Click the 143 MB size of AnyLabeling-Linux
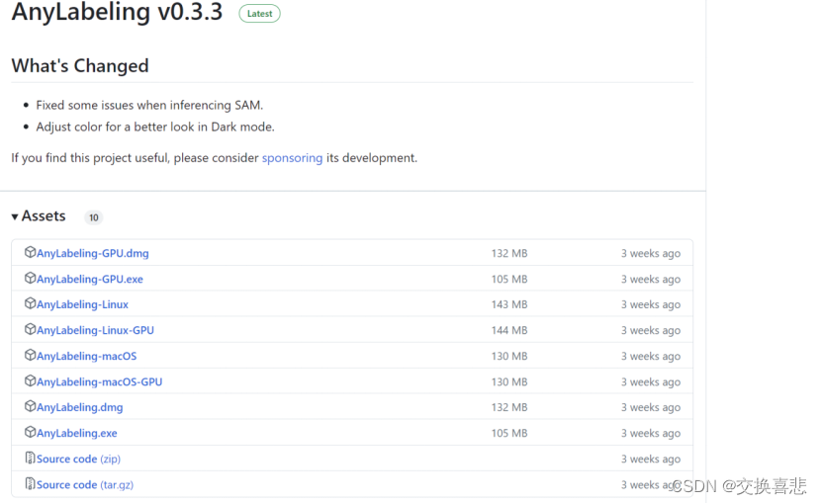This screenshot has width=822, height=504. click(509, 304)
